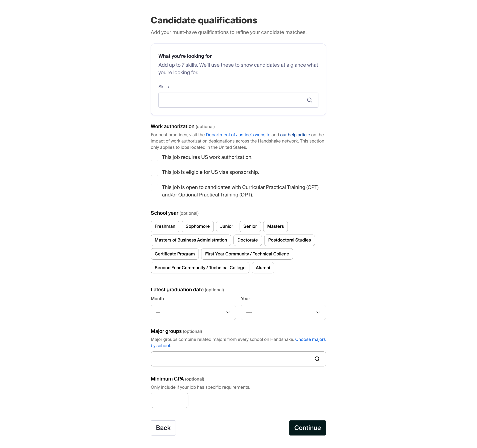Enable 'This job requires US work authorization'
Image resolution: width=477 pixels, height=448 pixels.
coord(155,157)
